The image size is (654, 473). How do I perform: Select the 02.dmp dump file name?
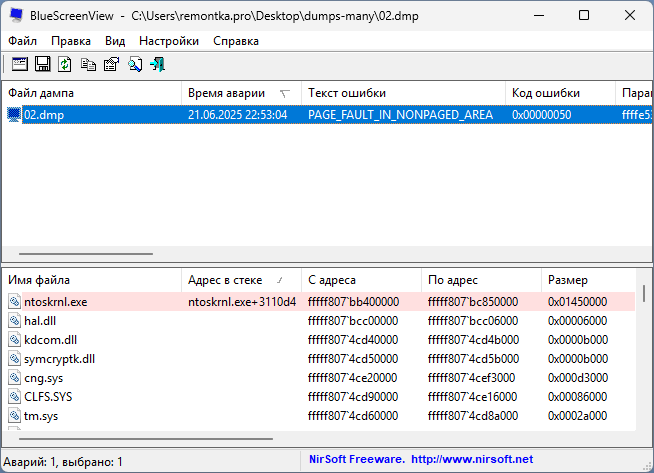click(x=44, y=115)
